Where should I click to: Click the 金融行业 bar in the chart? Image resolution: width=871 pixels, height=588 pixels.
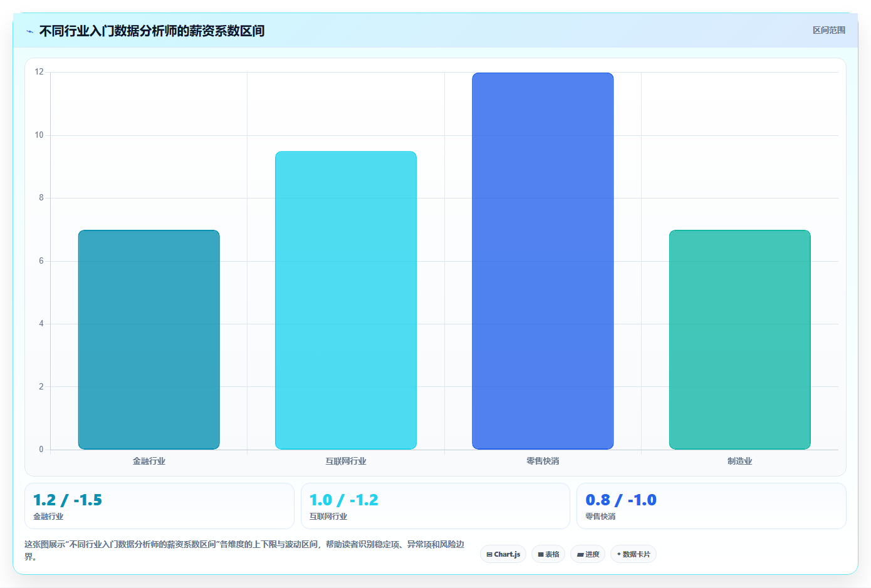click(149, 339)
